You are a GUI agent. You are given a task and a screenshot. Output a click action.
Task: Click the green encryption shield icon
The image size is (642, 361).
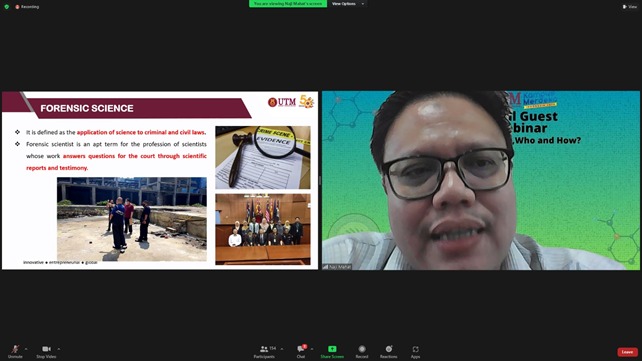(x=7, y=7)
